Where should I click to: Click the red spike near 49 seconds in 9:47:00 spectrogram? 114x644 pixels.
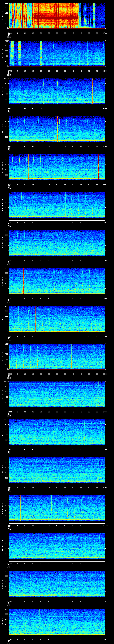coord(87,54)
